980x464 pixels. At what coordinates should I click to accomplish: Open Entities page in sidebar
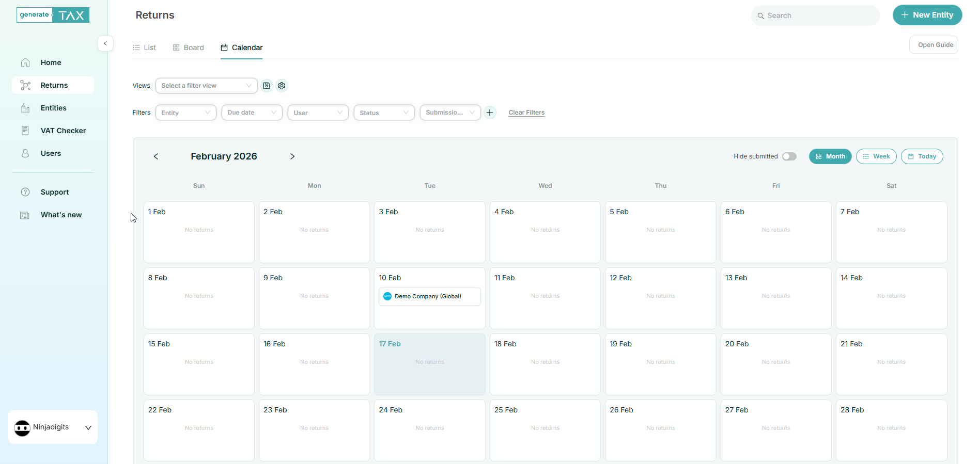click(53, 108)
